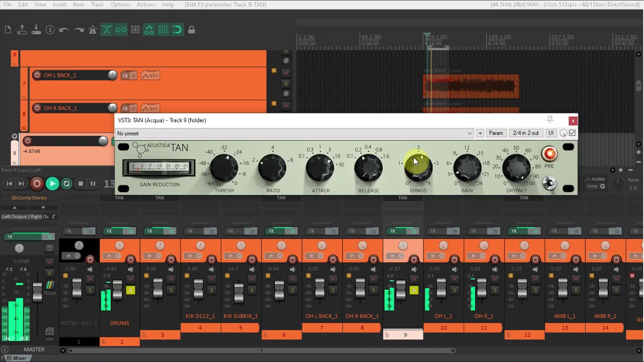Click the New Project toolbar icon

pyautogui.click(x=8, y=30)
